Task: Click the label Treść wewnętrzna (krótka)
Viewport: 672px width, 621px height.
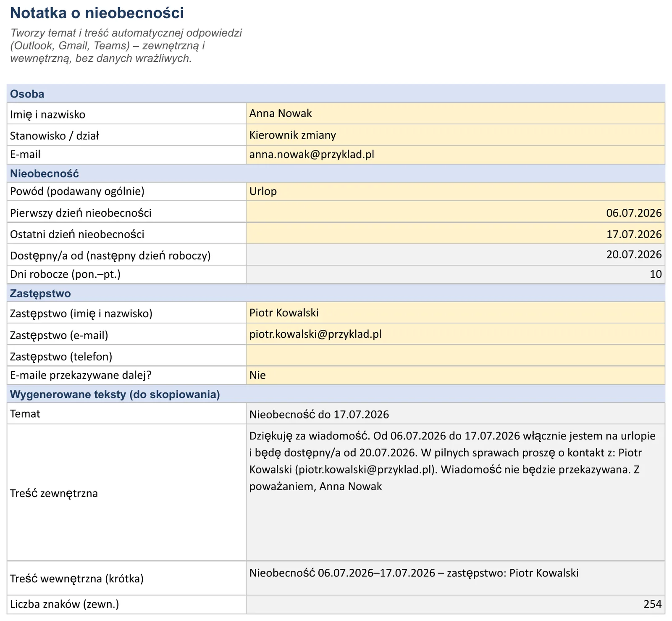Action: coord(77,579)
